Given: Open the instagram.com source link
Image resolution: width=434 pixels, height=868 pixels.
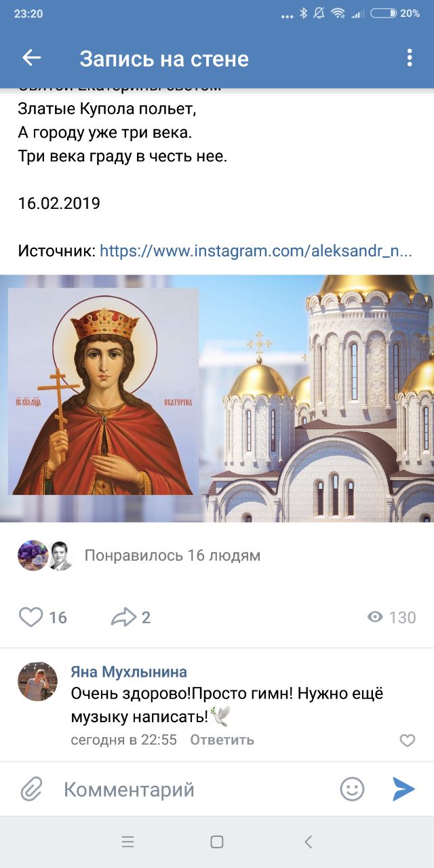Looking at the screenshot, I should 256,251.
